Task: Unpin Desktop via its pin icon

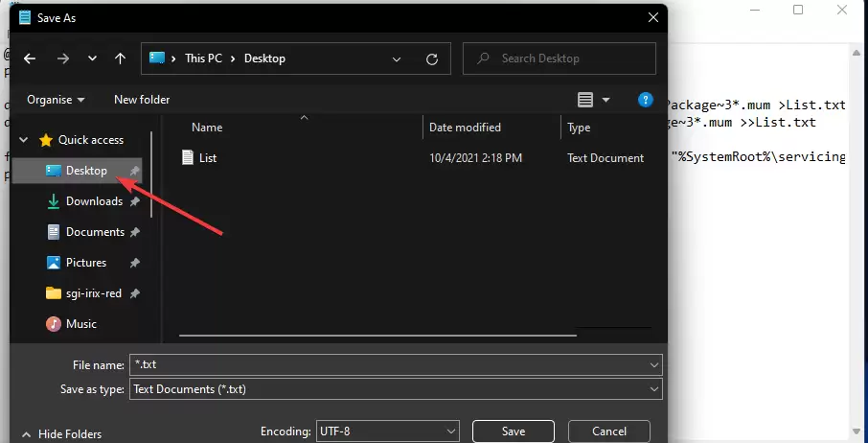Action: tap(134, 171)
